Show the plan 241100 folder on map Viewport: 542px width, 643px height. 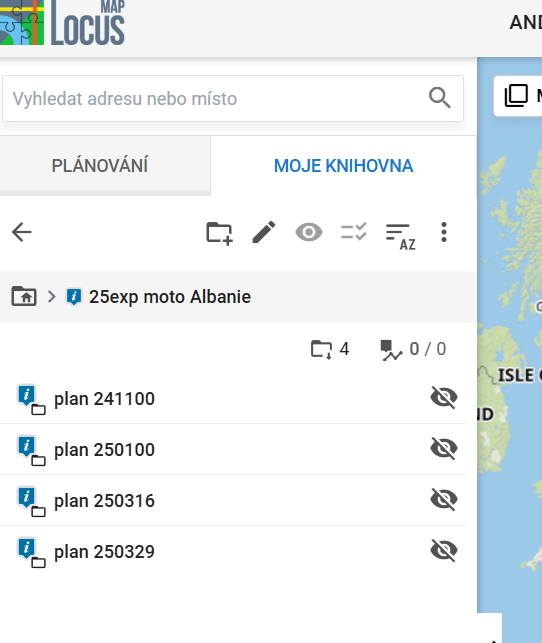[x=444, y=397]
